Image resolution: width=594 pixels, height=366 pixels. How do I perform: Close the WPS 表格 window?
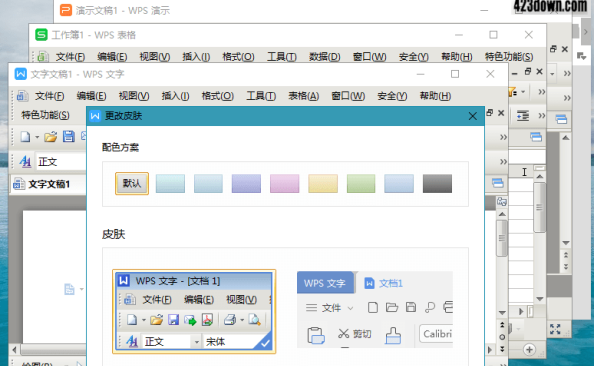529,35
